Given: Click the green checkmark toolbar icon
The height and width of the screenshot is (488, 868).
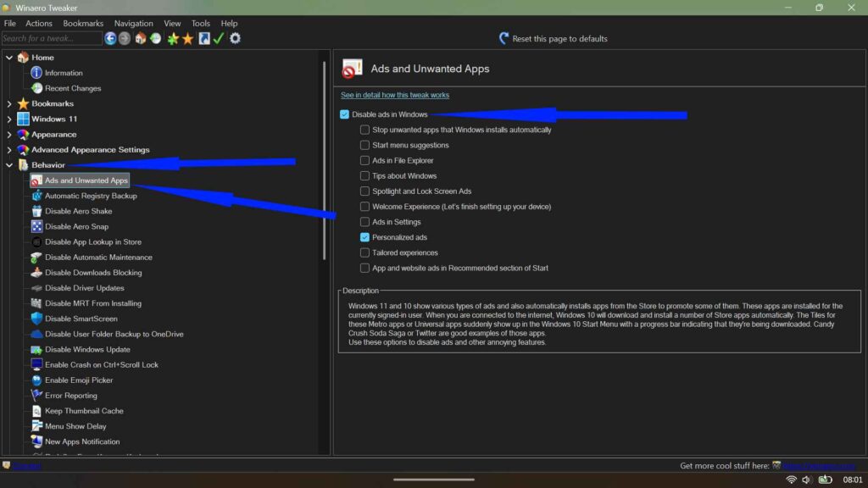Looking at the screenshot, I should click(218, 38).
